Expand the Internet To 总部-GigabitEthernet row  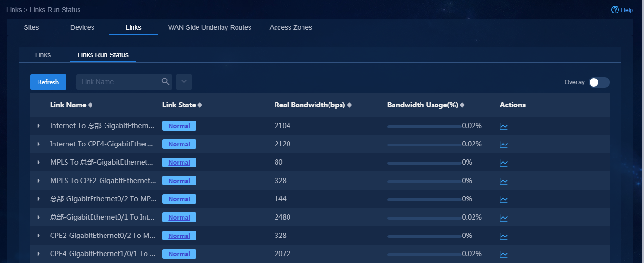39,126
